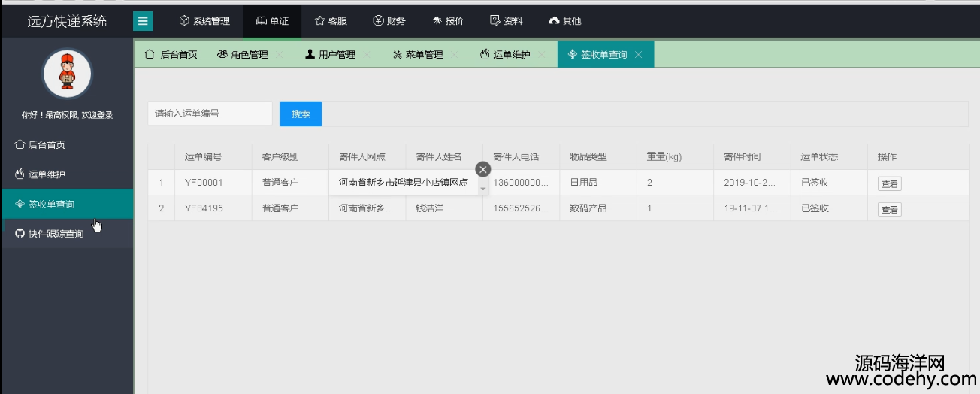Viewport: 980px width, 394px height.
Task: Click the 数码产品 item type cell
Action: (597, 208)
